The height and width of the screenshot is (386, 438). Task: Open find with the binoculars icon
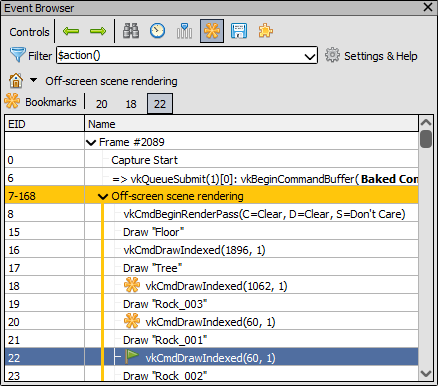[131, 31]
